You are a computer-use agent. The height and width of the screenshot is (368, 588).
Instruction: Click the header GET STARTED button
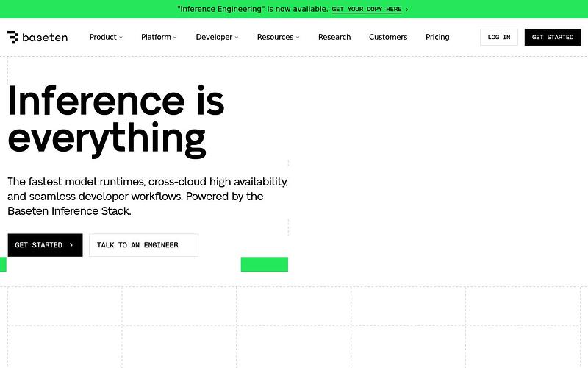click(553, 38)
